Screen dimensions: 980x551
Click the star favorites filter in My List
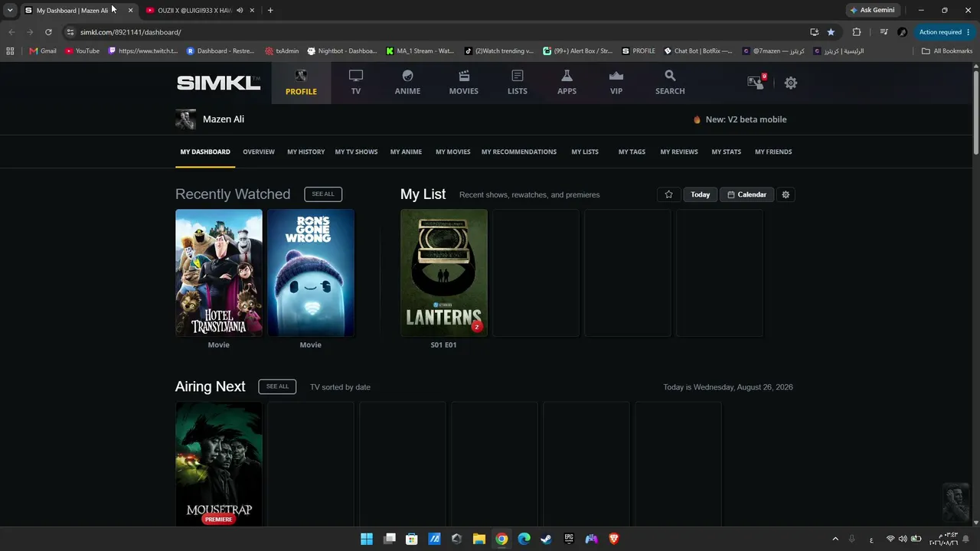[x=668, y=194]
